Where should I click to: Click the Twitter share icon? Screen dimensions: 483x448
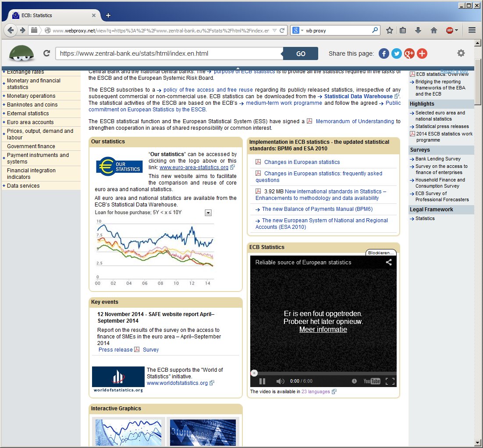pyautogui.click(x=396, y=53)
